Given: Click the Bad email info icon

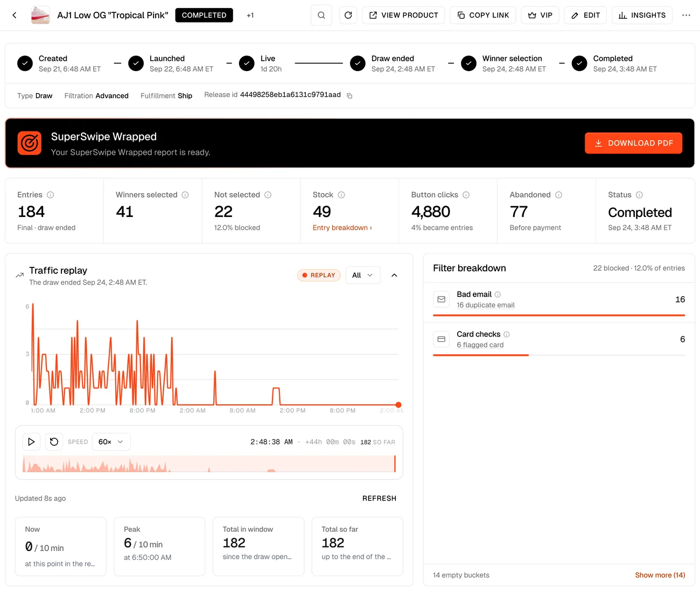Looking at the screenshot, I should point(498,294).
